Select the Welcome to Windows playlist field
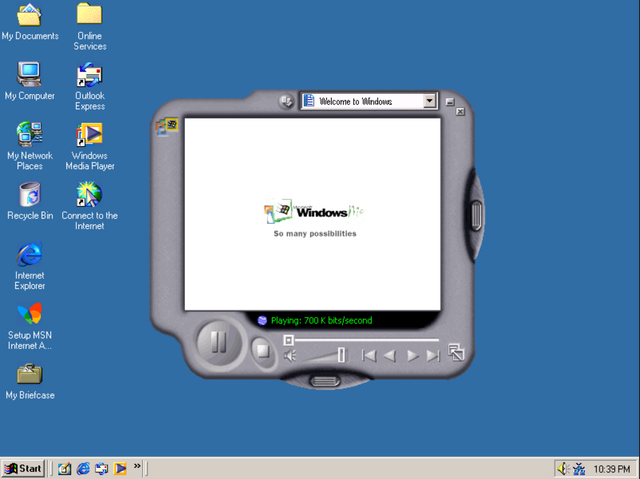This screenshot has width=640, height=479. (369, 101)
